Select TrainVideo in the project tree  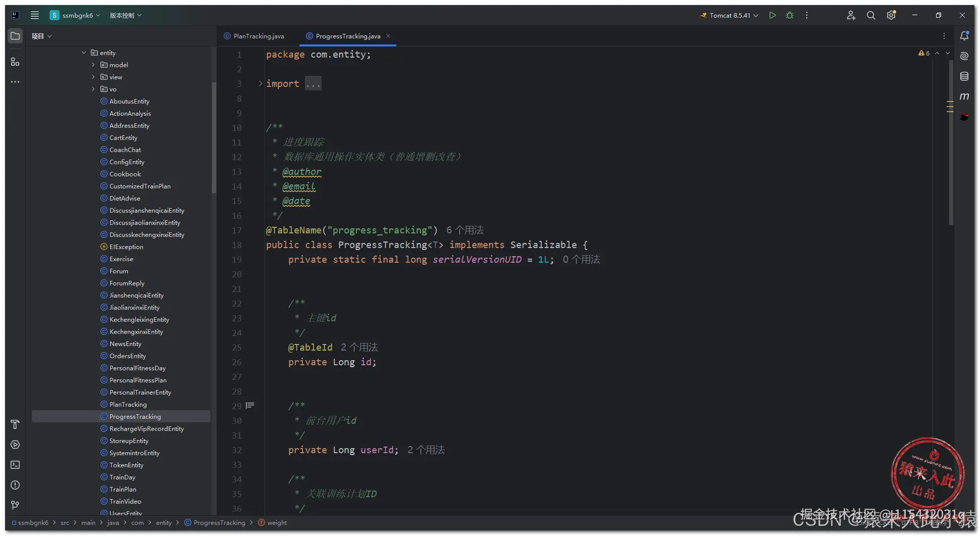pos(125,501)
